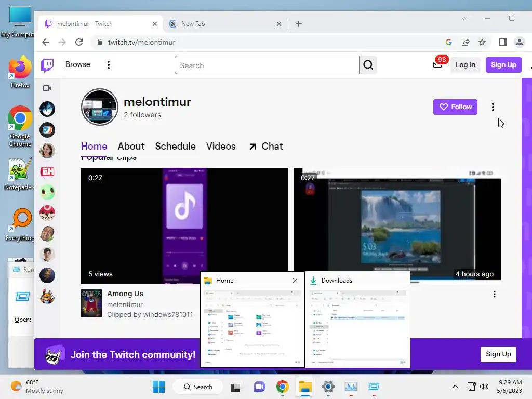
Task: Click the purple Sign Up button in header
Action: 503,65
